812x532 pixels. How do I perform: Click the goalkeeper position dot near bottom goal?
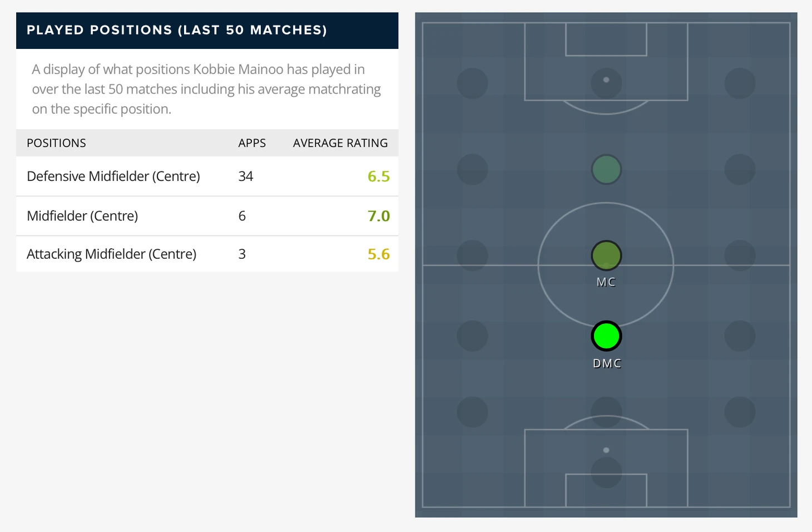click(606, 472)
